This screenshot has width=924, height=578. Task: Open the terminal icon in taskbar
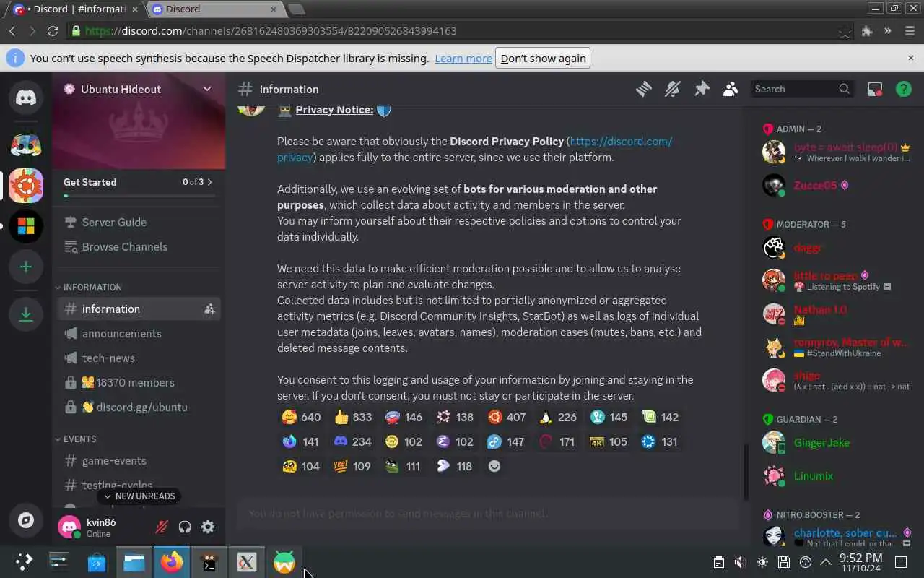[209, 562]
